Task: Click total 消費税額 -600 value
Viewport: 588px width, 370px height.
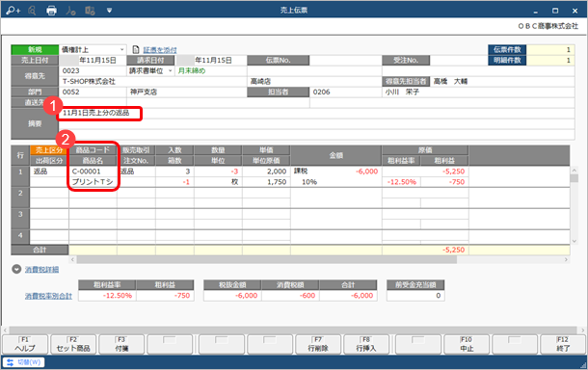Action: [290, 296]
